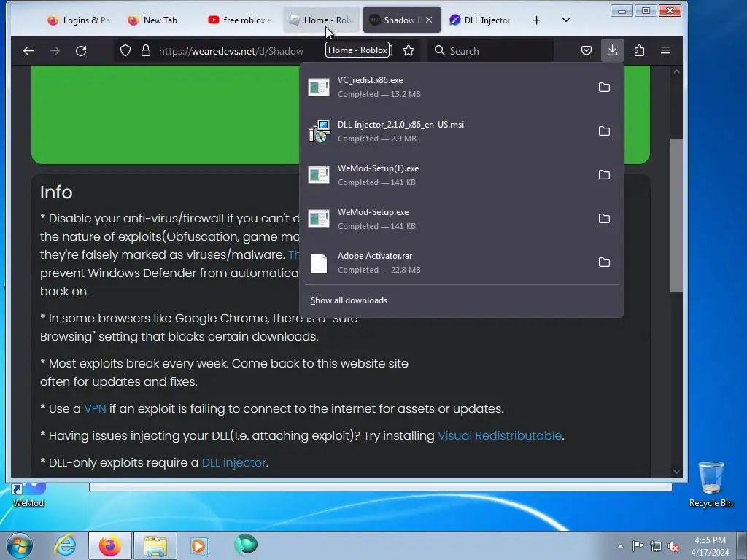This screenshot has height=560, width=747.
Task: Open Windows Media Player taskbar icon
Action: 199,545
